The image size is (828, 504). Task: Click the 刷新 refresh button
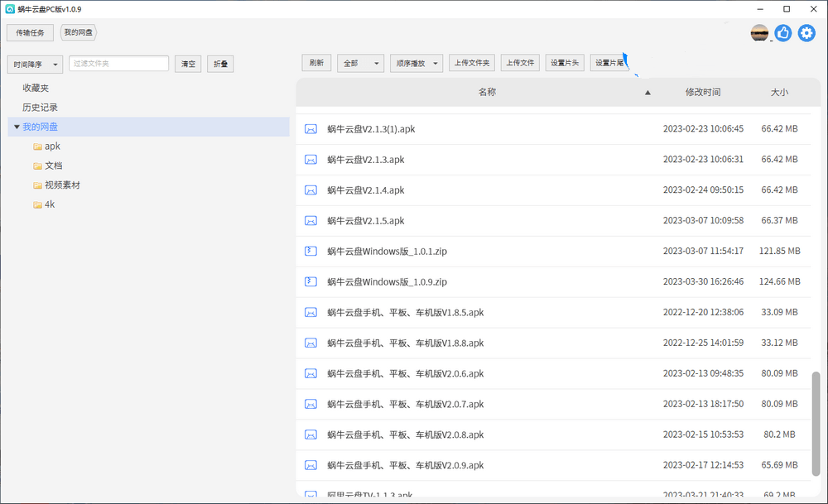(x=315, y=62)
